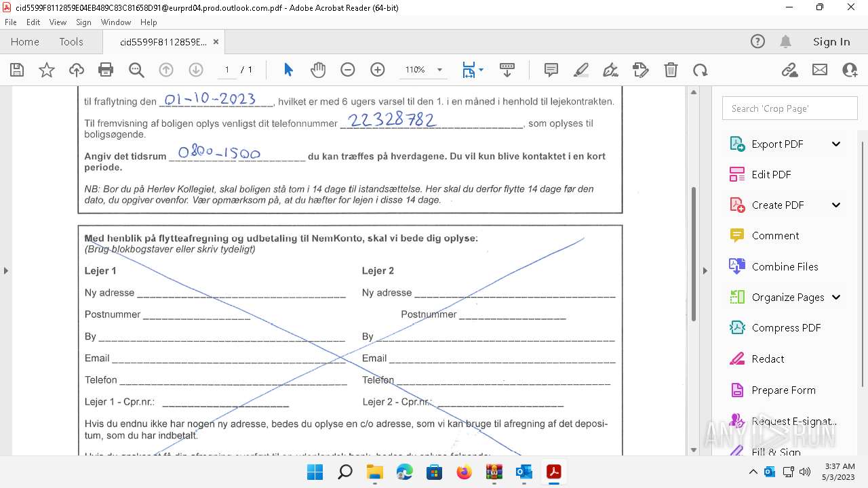The height and width of the screenshot is (488, 868).
Task: Zoom out with the minus circle
Action: tap(348, 70)
